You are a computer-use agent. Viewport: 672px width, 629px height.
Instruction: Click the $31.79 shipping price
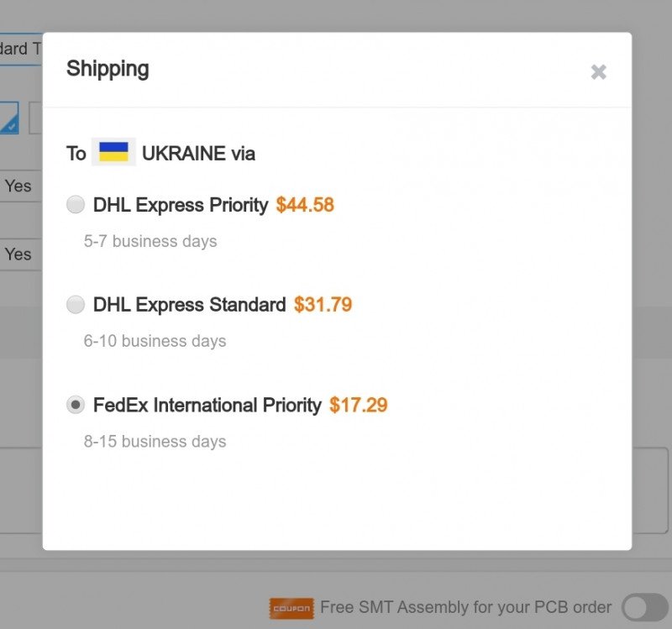tap(323, 305)
